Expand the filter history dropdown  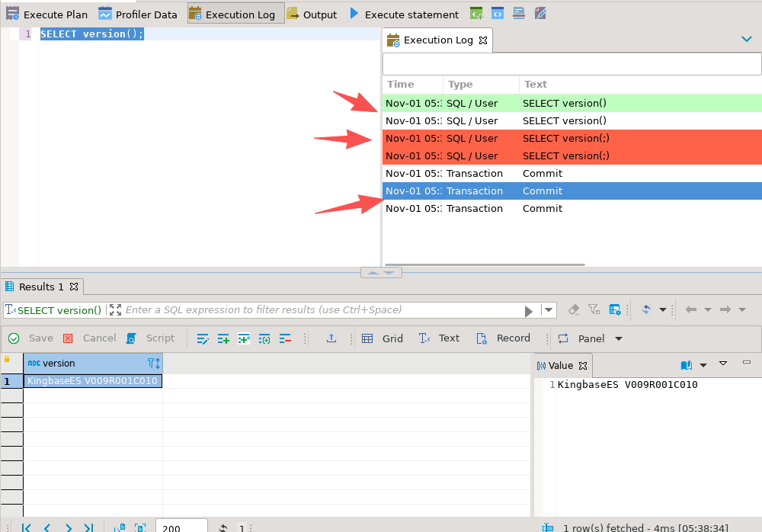tap(548, 309)
